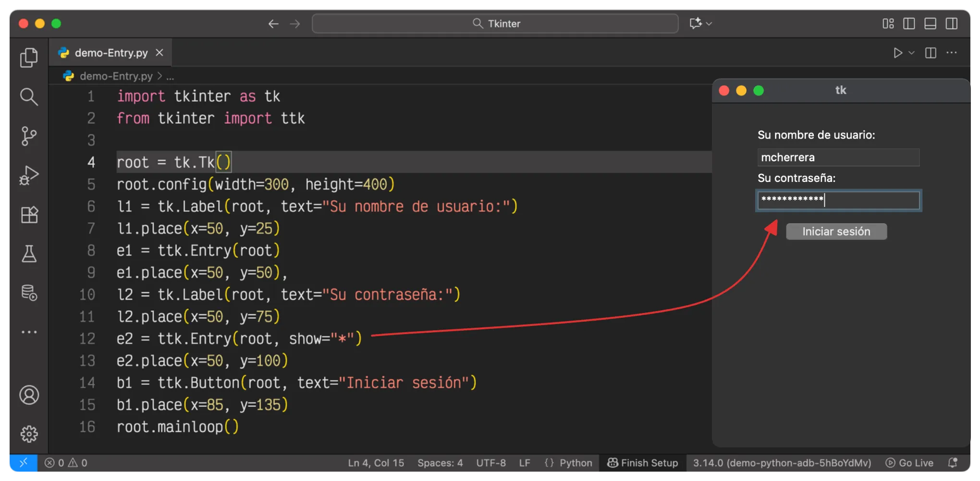Toggle the primary side bar layout button
This screenshot has width=980, height=481.
pos(909,24)
